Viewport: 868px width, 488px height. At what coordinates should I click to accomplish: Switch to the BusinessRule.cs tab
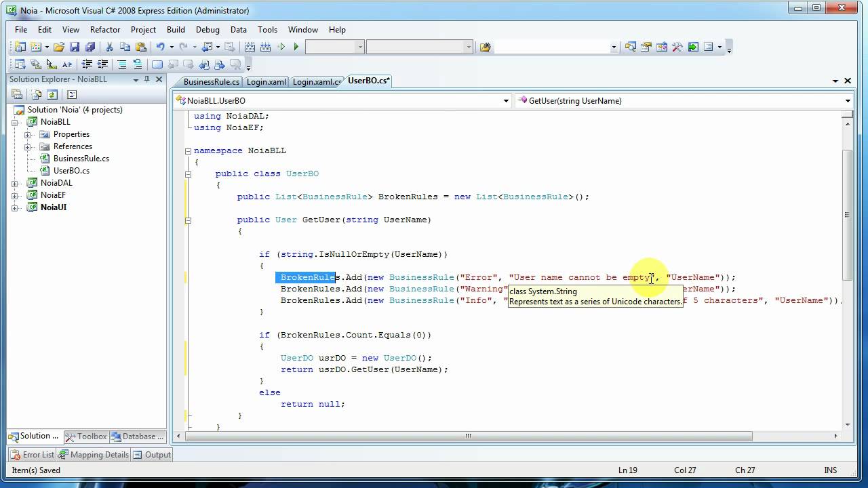212,81
